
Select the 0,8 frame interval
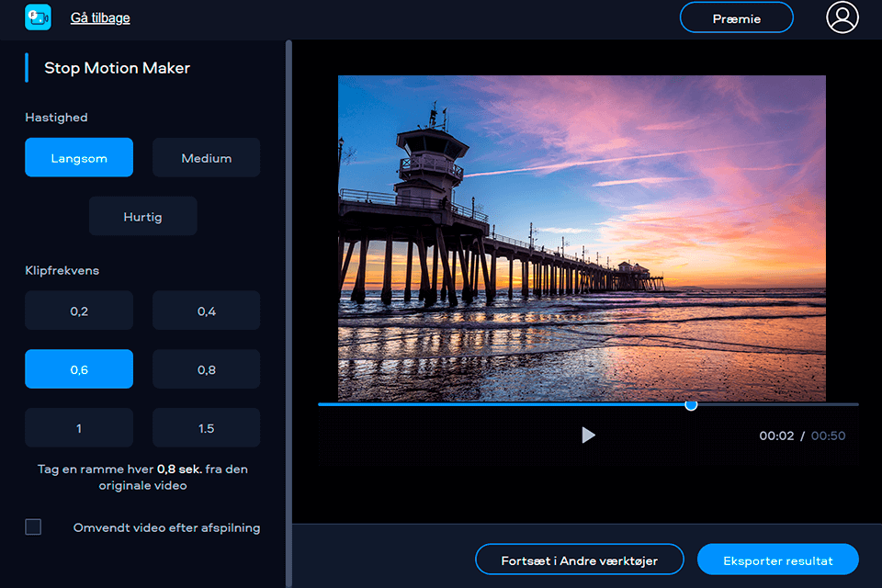(206, 368)
